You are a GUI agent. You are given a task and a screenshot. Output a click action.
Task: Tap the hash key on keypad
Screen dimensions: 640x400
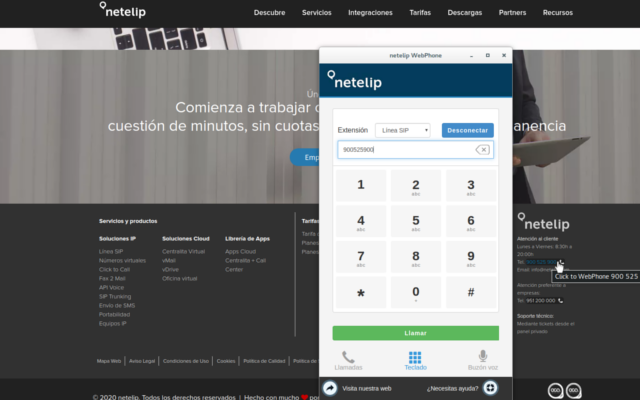[471, 292]
